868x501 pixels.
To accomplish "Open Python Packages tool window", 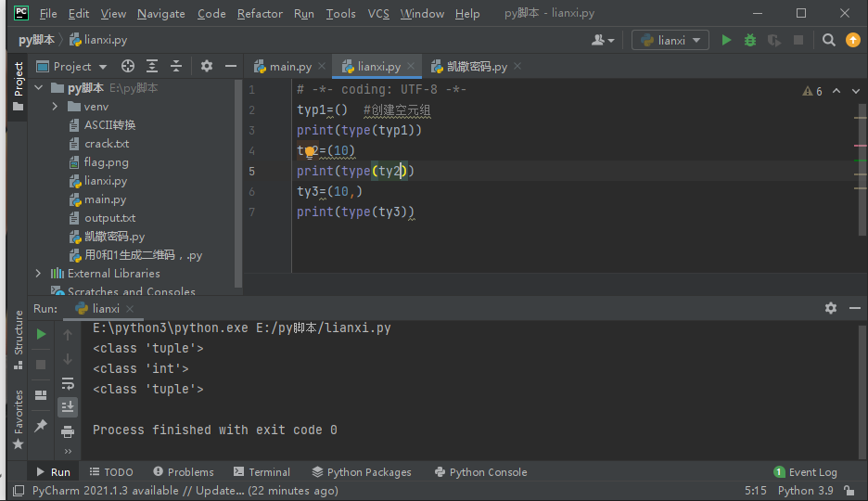I will coord(362,472).
